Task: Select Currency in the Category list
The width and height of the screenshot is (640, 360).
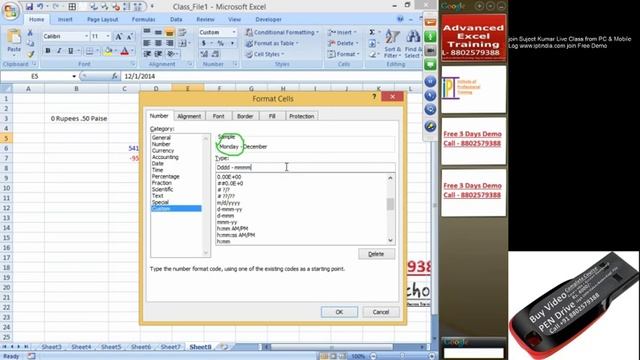Action: coord(162,151)
